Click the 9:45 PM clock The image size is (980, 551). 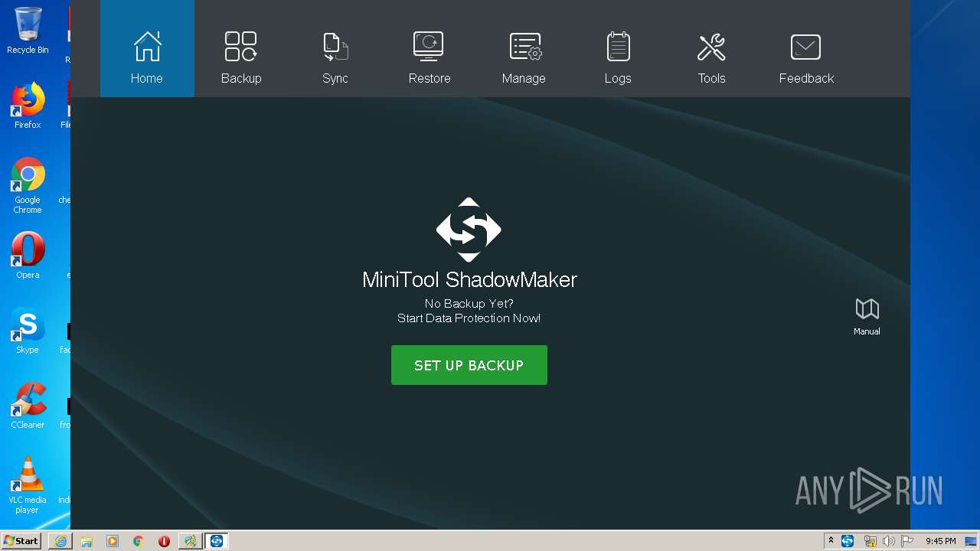point(940,541)
